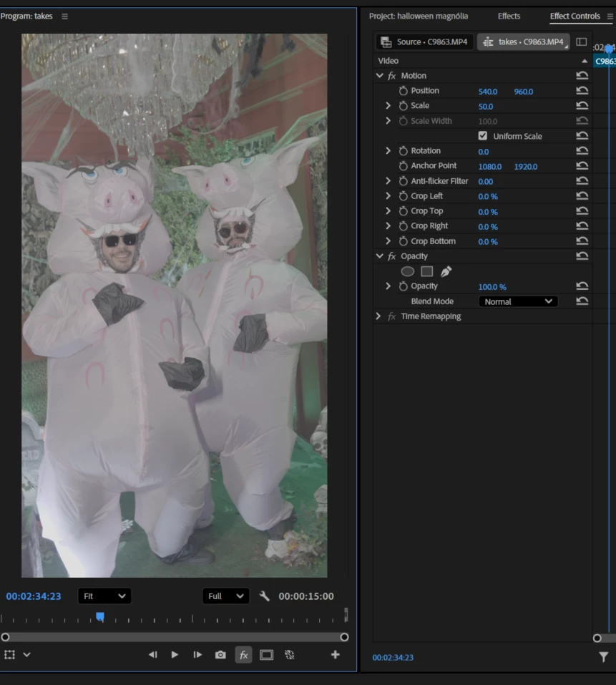Reset the Anti-flicker Filter parameter
Screen dimensions: 616x685
coord(582,180)
